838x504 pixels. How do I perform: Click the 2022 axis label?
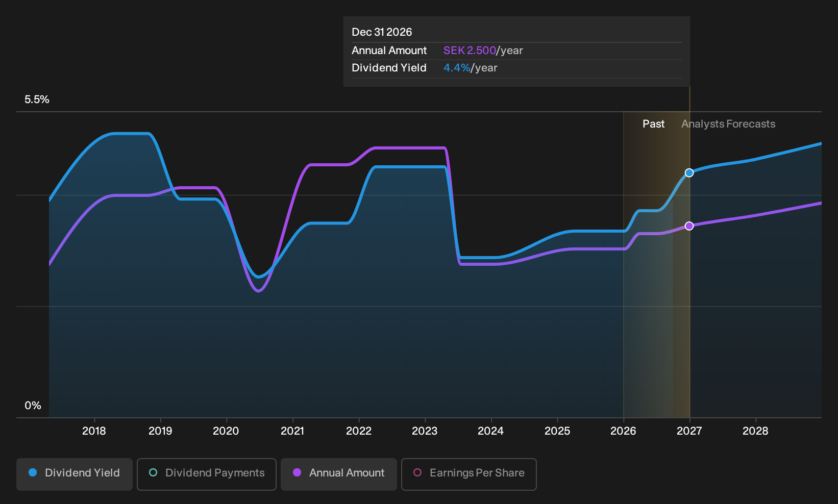coord(359,431)
